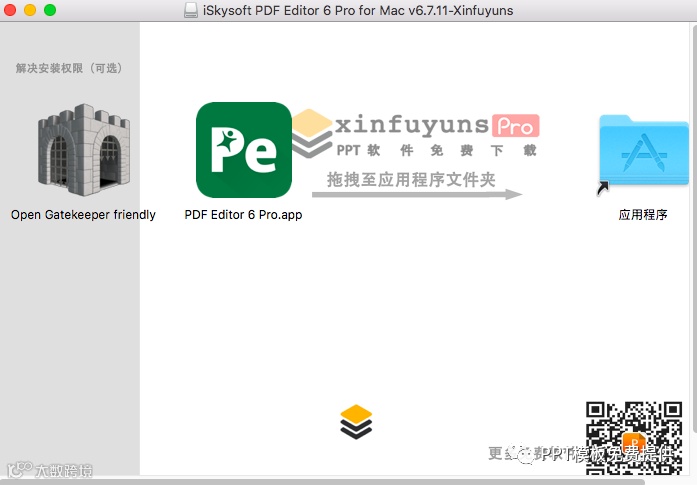Click the PDF Editor 6 Pro.app file name
The image size is (697, 485).
click(243, 215)
